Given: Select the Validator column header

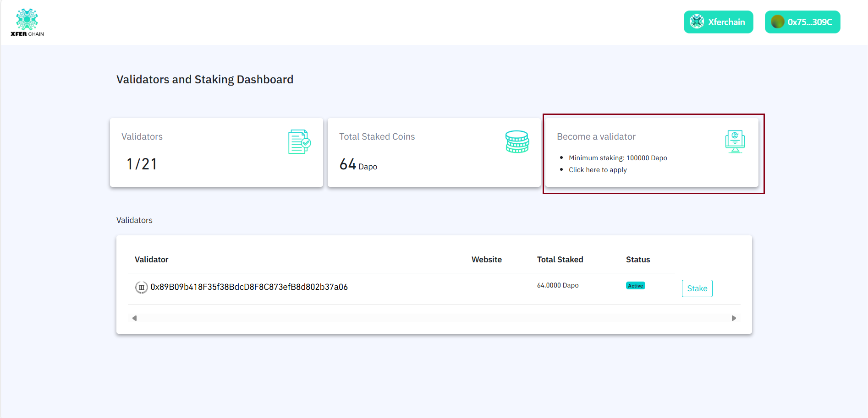Looking at the screenshot, I should coord(151,259).
